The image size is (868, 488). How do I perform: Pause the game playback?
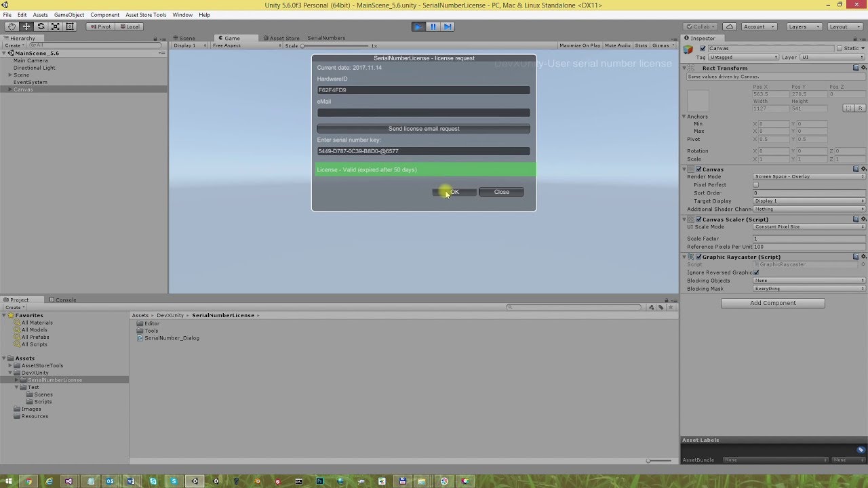(433, 26)
